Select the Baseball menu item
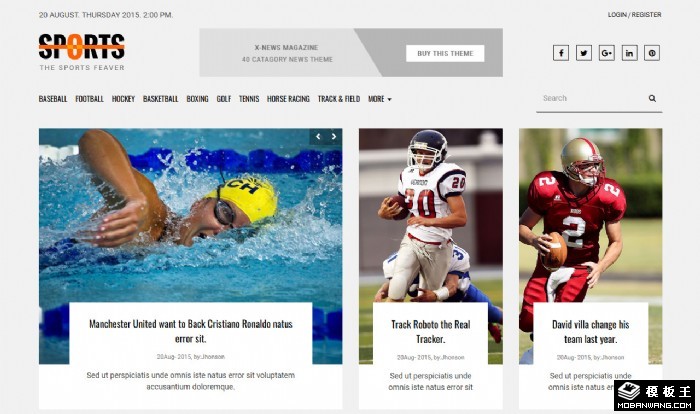The width and height of the screenshot is (700, 414). (x=53, y=99)
